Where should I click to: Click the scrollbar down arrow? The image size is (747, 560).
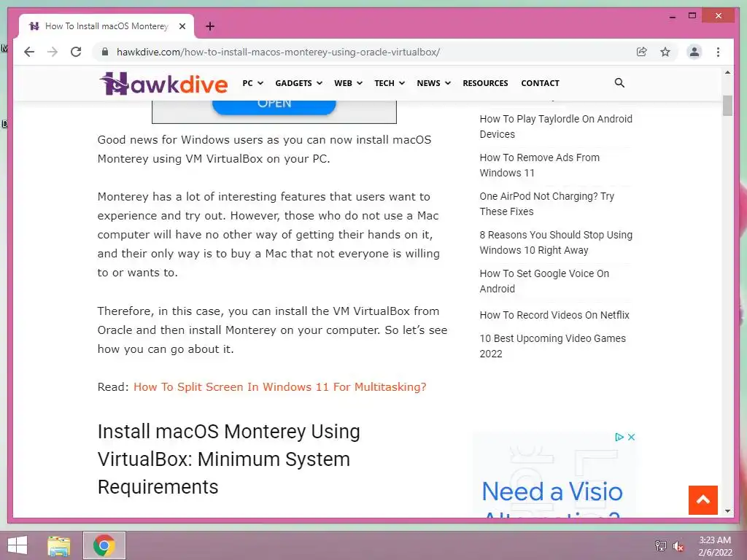click(727, 511)
